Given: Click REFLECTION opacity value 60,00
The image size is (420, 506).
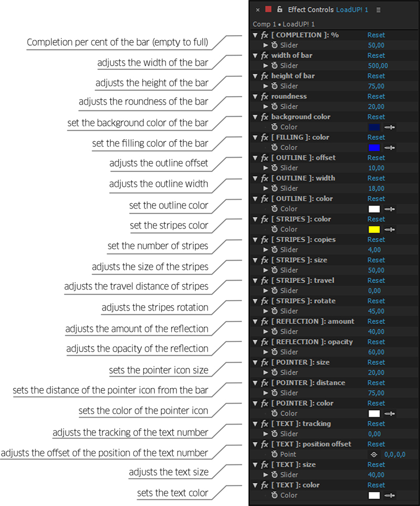Looking at the screenshot, I should pyautogui.click(x=376, y=353).
